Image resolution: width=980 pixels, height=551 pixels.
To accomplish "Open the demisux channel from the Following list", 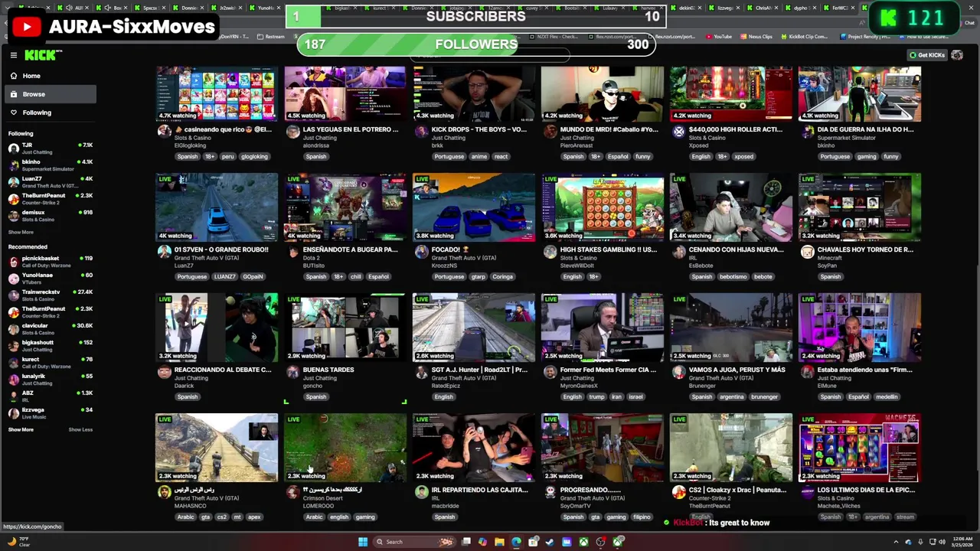I will (x=51, y=215).
